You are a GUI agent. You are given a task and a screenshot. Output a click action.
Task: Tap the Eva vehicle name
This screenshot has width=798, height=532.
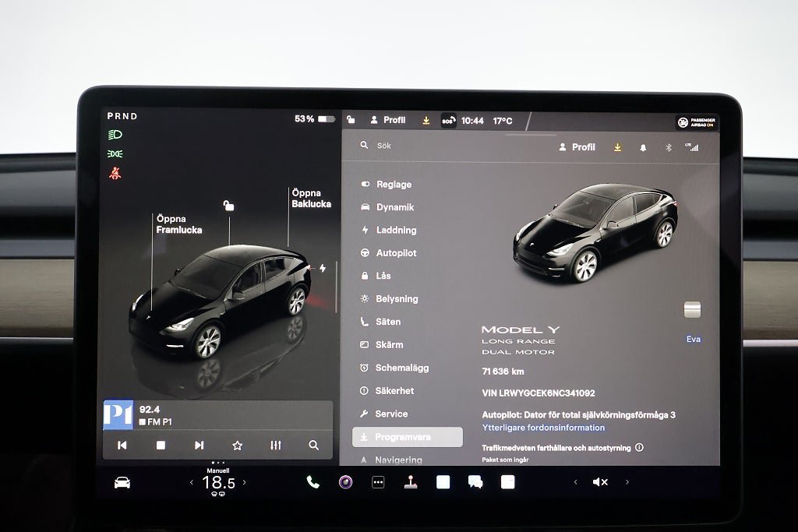click(x=693, y=340)
